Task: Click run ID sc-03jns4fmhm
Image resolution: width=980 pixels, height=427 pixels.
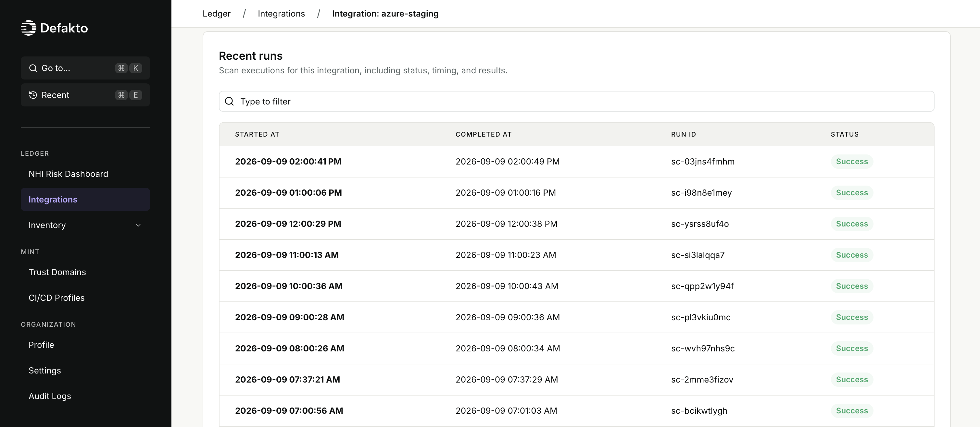Action: [703, 162]
